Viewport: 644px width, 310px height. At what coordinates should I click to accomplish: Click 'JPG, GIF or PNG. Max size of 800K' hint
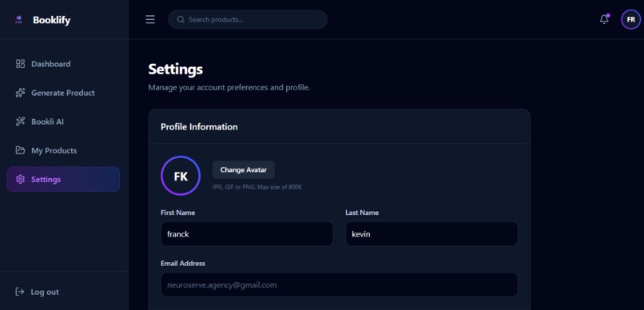(257, 187)
